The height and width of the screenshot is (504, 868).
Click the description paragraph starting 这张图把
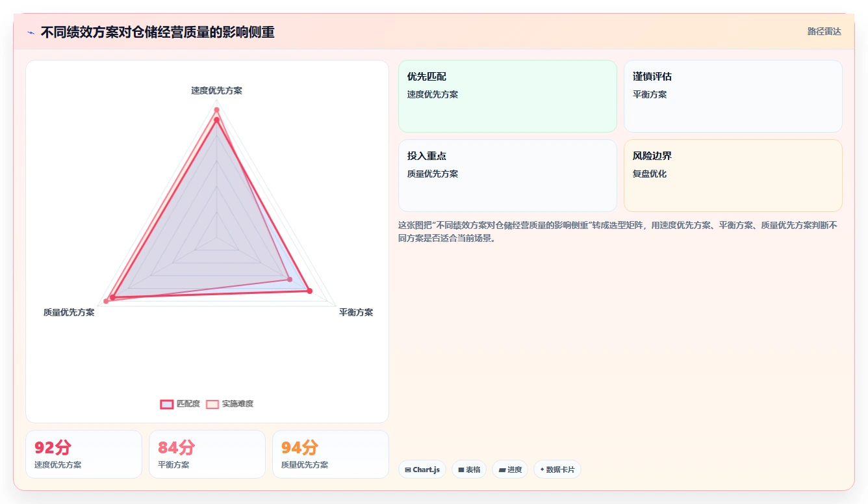click(x=618, y=232)
